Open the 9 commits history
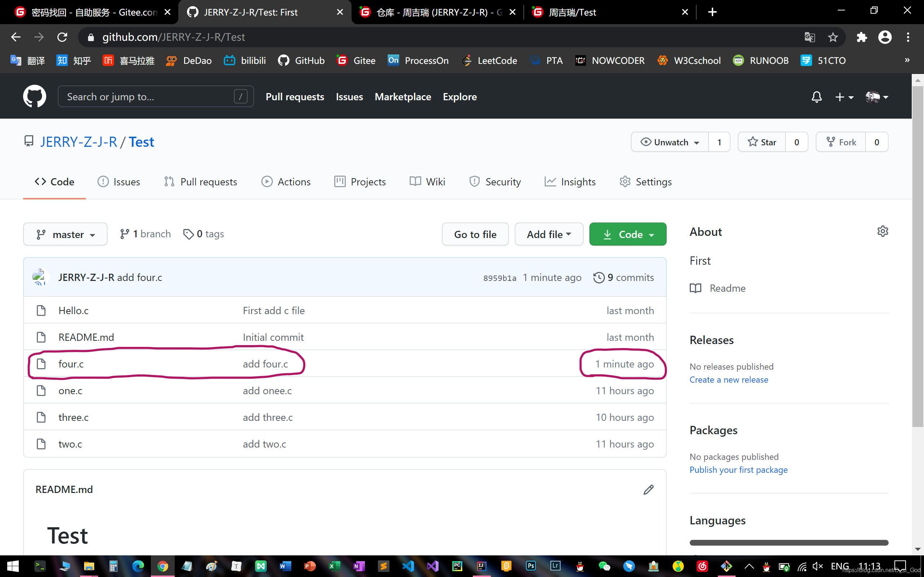This screenshot has height=577, width=924. (624, 277)
